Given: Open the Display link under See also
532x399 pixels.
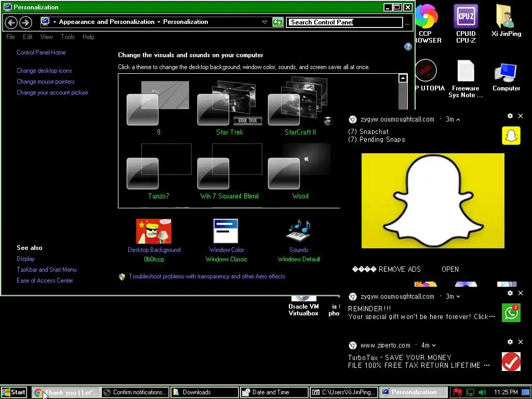Looking at the screenshot, I should tap(25, 259).
